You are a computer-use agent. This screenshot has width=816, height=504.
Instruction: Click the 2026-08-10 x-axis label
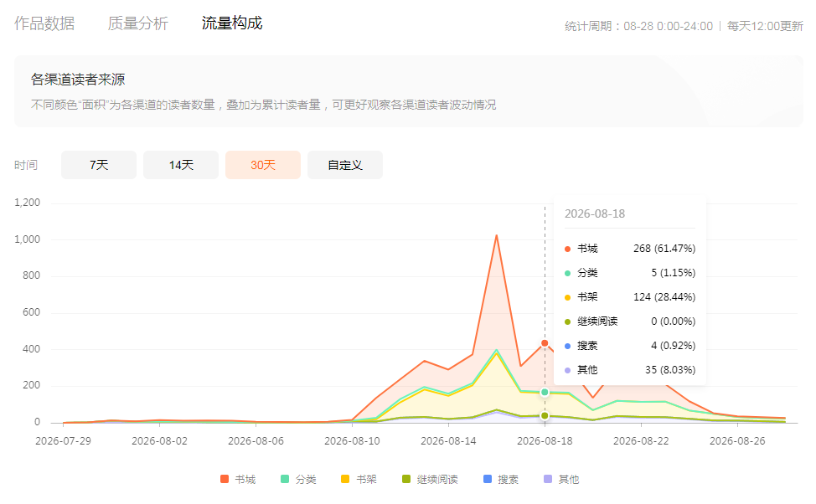point(353,441)
